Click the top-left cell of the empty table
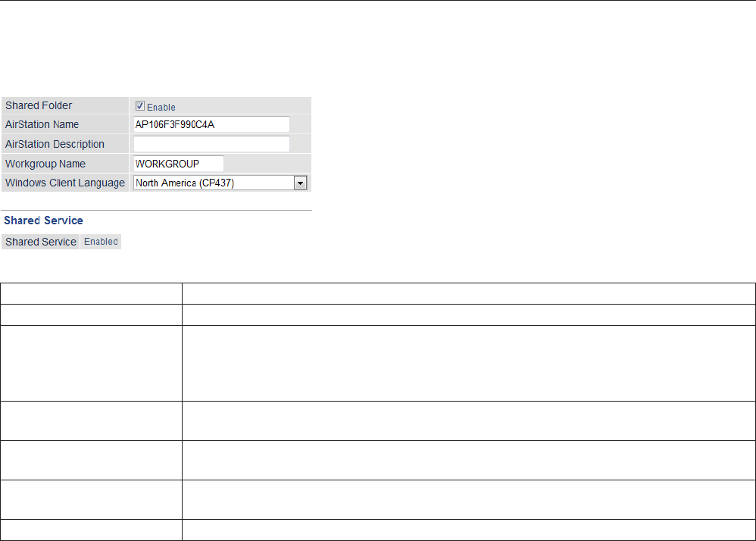The height and width of the screenshot is (541, 756). pyautogui.click(x=91, y=294)
